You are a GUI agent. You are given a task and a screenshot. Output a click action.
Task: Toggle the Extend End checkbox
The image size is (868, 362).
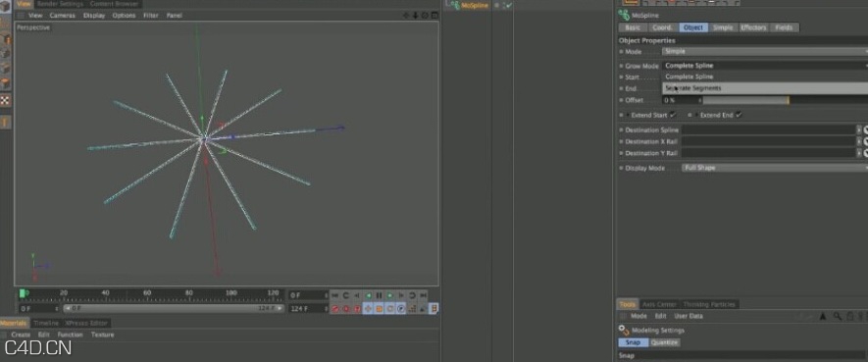point(739,115)
